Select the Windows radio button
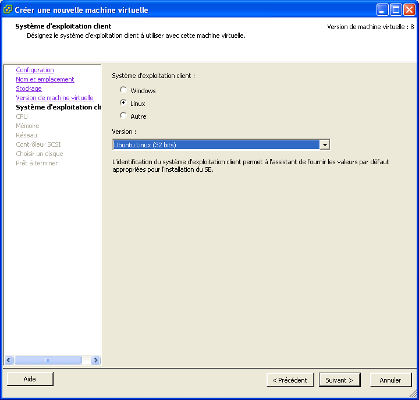419x400 pixels. pos(124,90)
